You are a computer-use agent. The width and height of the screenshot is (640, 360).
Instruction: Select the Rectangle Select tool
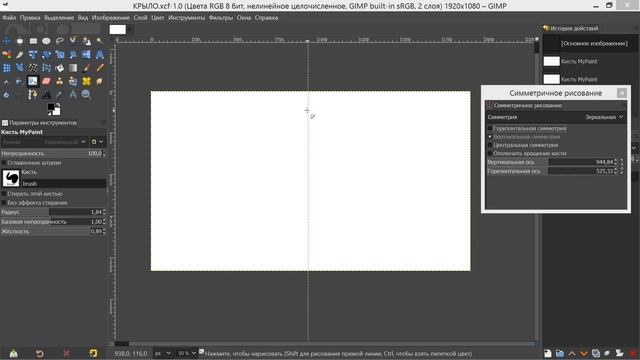coord(33,41)
